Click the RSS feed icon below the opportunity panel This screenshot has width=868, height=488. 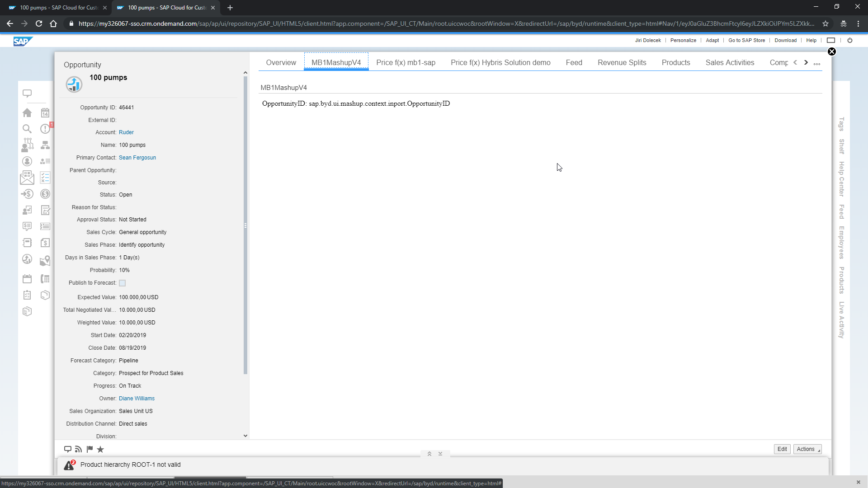78,449
